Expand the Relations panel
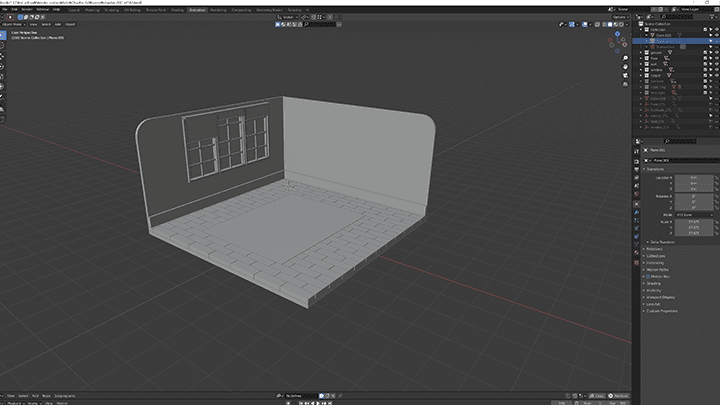The height and width of the screenshot is (405, 720). click(x=654, y=249)
